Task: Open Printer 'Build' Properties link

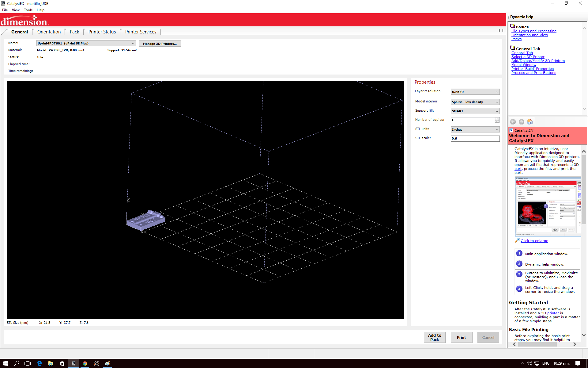Action: click(533, 69)
